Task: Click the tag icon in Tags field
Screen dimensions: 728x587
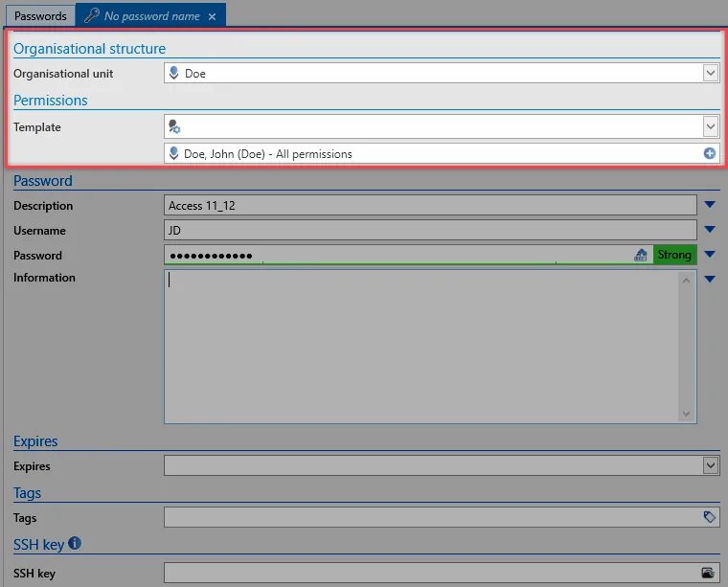Action: 709,517
